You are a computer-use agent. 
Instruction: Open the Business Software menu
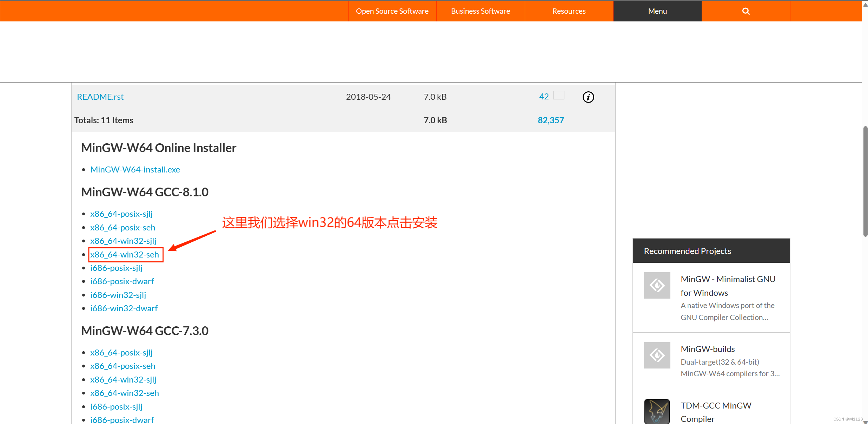[x=481, y=11]
